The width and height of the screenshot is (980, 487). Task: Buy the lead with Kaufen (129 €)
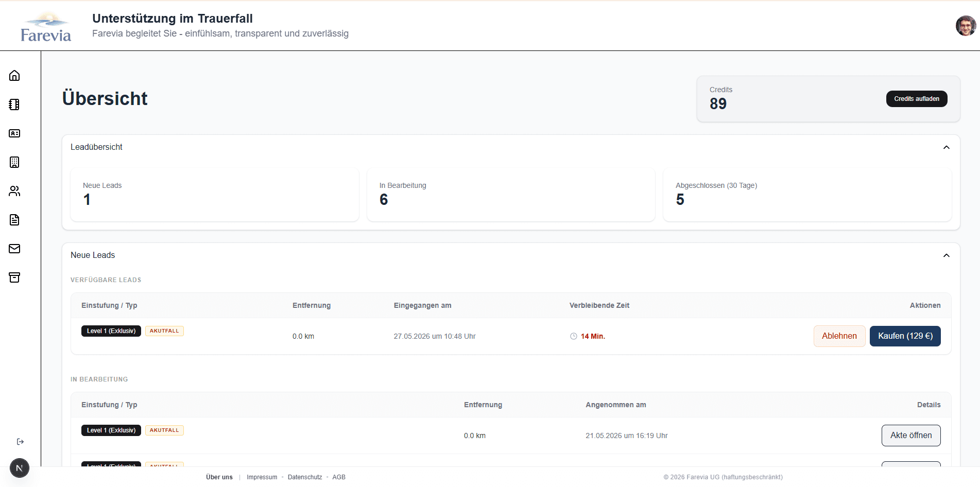pos(905,336)
